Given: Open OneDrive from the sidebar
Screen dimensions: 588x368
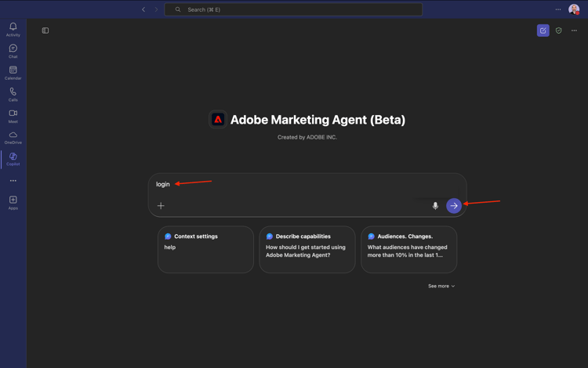Looking at the screenshot, I should (13, 137).
